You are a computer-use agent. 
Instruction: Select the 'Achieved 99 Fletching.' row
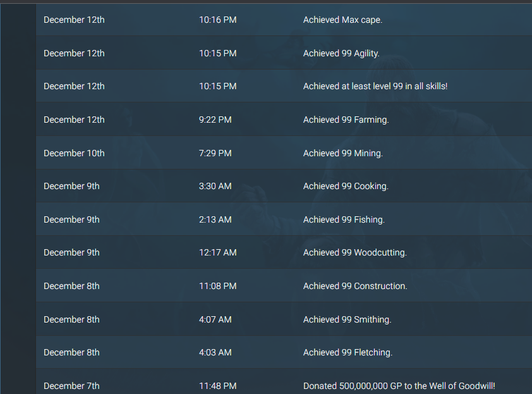[284, 352]
